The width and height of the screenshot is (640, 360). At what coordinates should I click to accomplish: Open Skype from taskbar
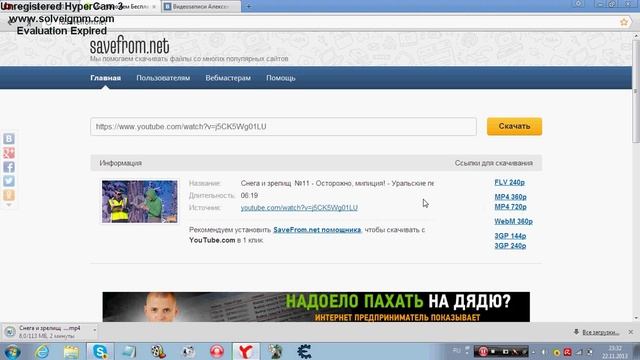tap(100, 351)
